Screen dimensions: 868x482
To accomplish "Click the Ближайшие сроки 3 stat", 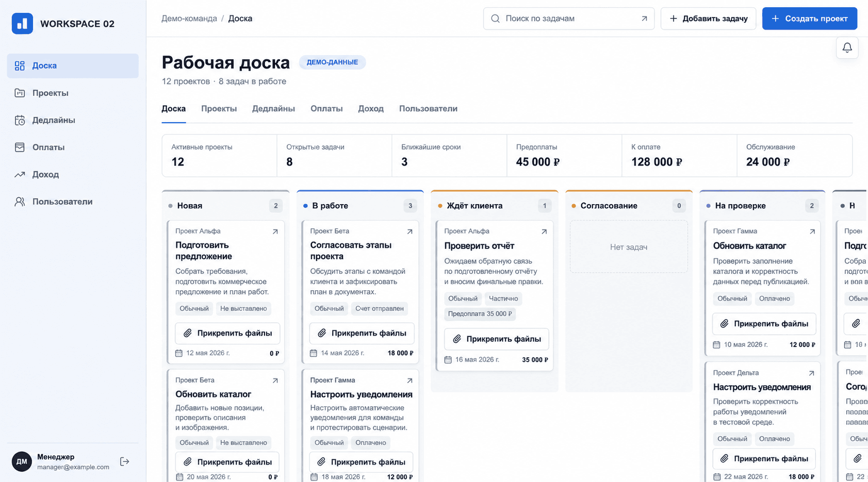I will click(x=449, y=156).
